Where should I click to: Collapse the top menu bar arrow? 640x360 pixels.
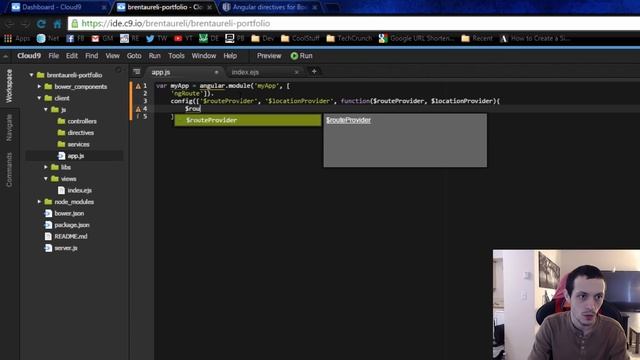click(5, 56)
